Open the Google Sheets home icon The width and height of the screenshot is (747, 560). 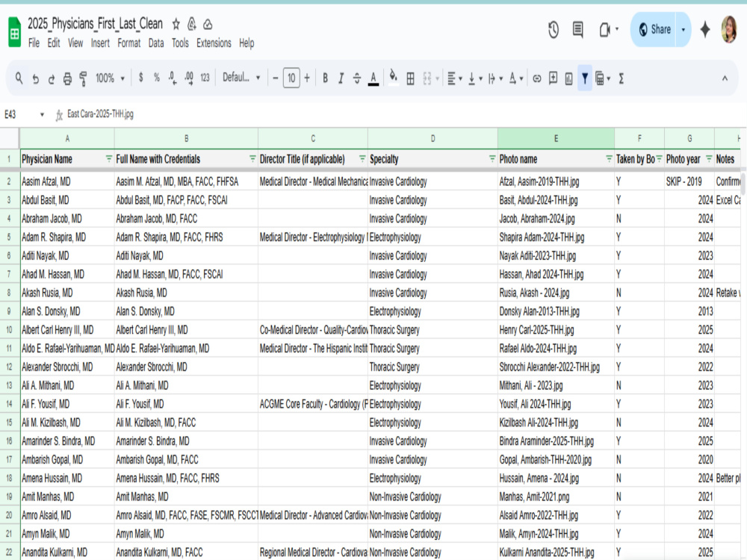coord(15,32)
